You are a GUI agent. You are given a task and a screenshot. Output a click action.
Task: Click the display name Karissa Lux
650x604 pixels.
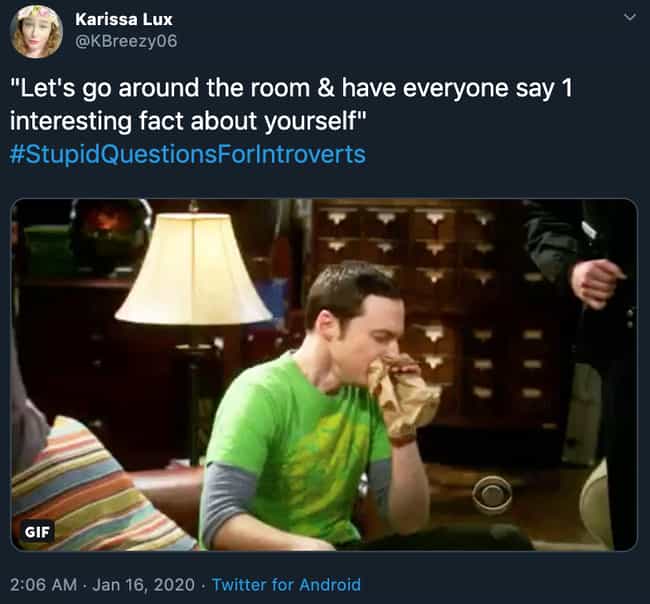click(x=124, y=19)
